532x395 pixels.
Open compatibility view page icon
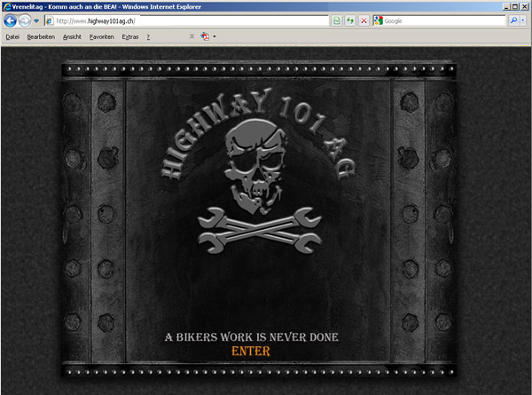[x=337, y=21]
